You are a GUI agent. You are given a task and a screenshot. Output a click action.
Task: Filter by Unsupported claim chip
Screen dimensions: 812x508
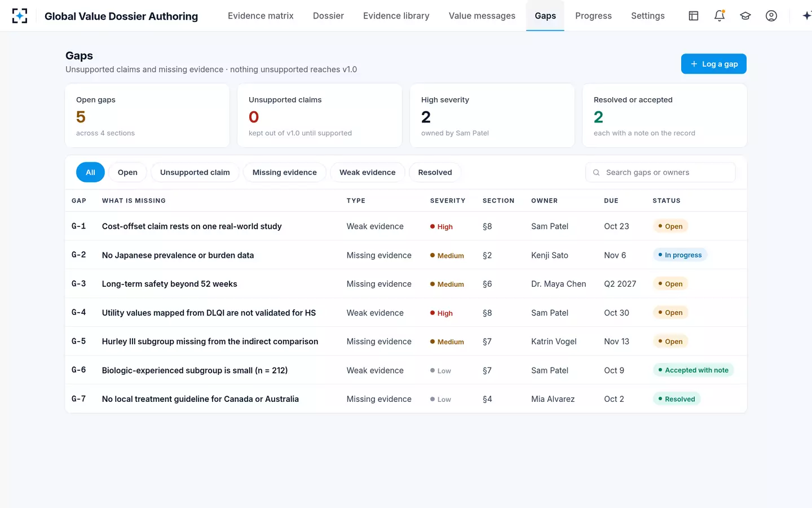195,172
